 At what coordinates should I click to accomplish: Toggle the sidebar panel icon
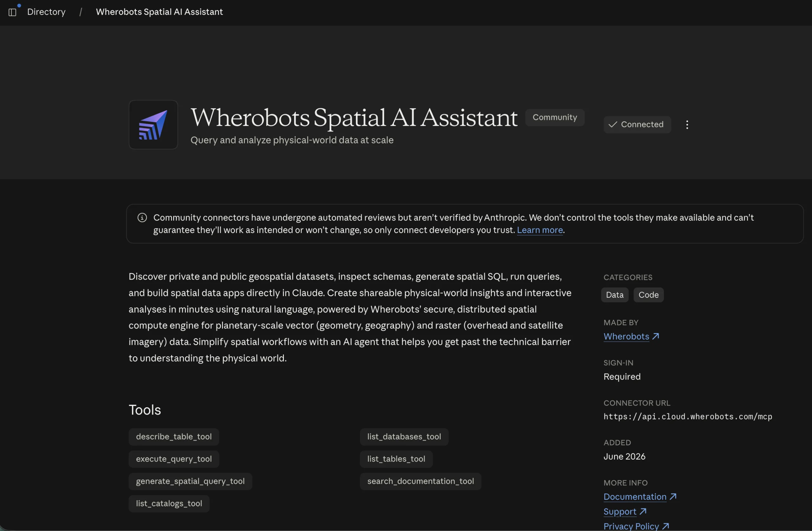click(12, 12)
